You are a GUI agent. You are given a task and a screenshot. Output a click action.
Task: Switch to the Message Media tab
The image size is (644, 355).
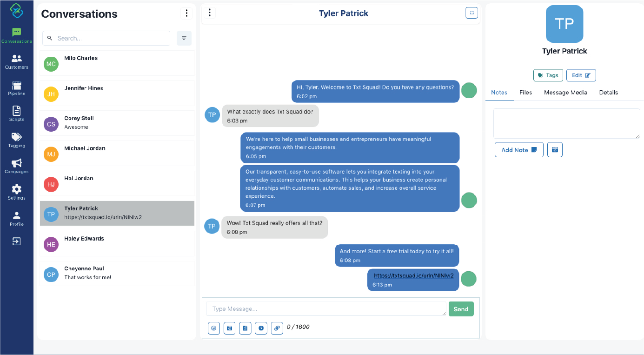tap(566, 93)
